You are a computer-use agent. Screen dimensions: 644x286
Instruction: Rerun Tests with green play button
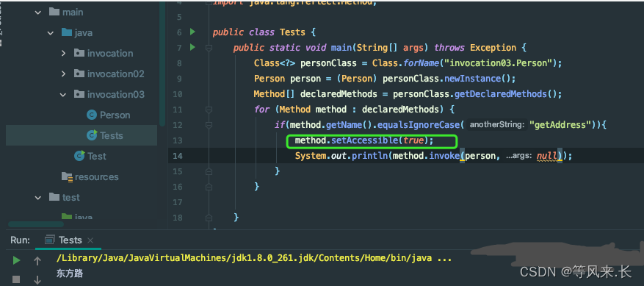tap(16, 260)
